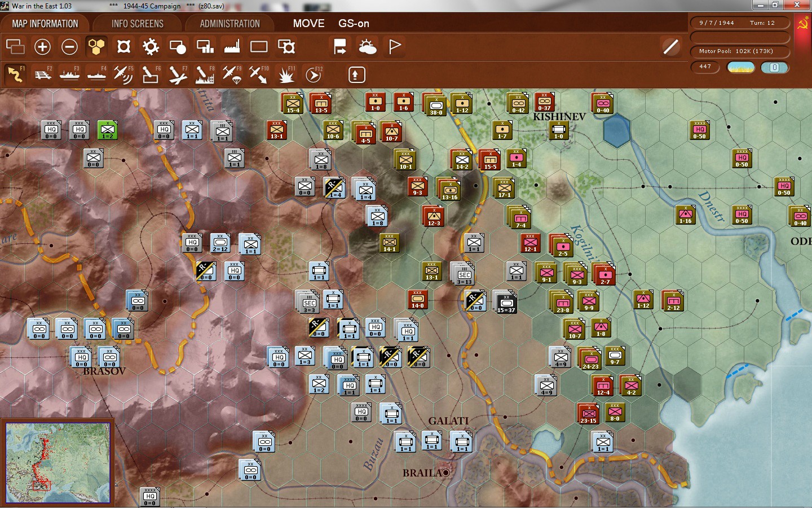Select F5 Air recon mode
This screenshot has width=812, height=508.
[x=123, y=75]
